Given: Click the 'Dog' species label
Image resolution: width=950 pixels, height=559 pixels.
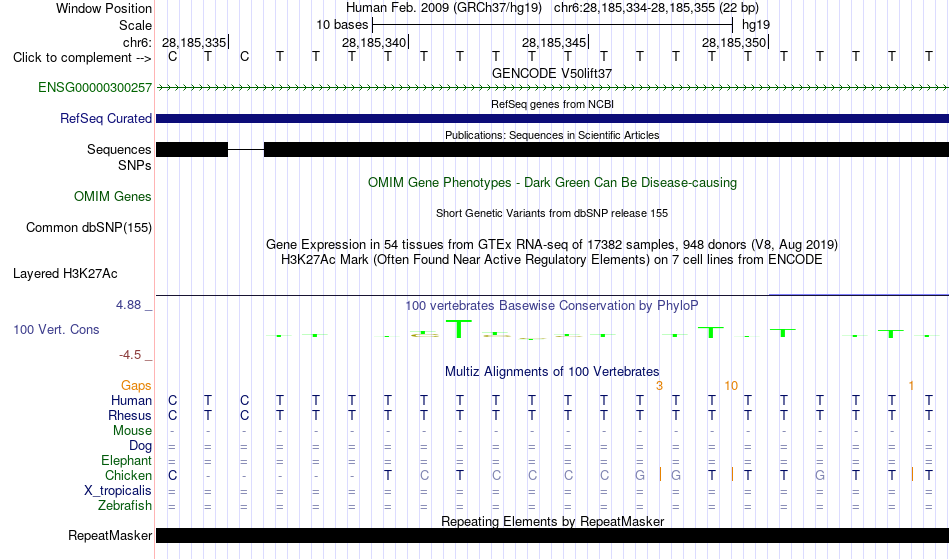Looking at the screenshot, I should (x=140, y=446).
